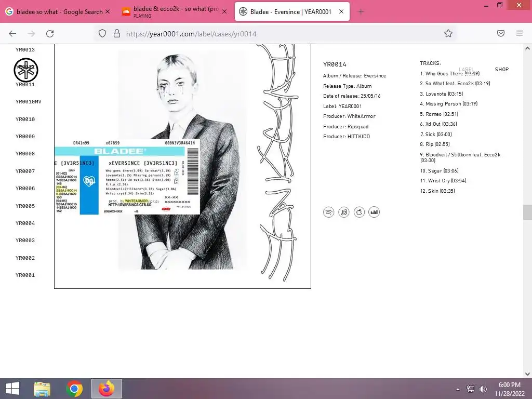Open the Apple Music streaming icon
The height and width of the screenshot is (399, 532).
point(359,212)
